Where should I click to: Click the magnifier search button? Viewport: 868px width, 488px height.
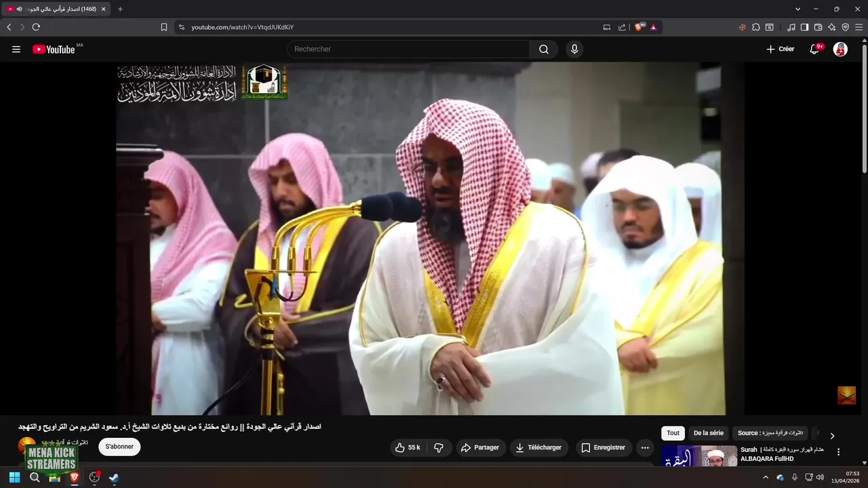point(544,49)
